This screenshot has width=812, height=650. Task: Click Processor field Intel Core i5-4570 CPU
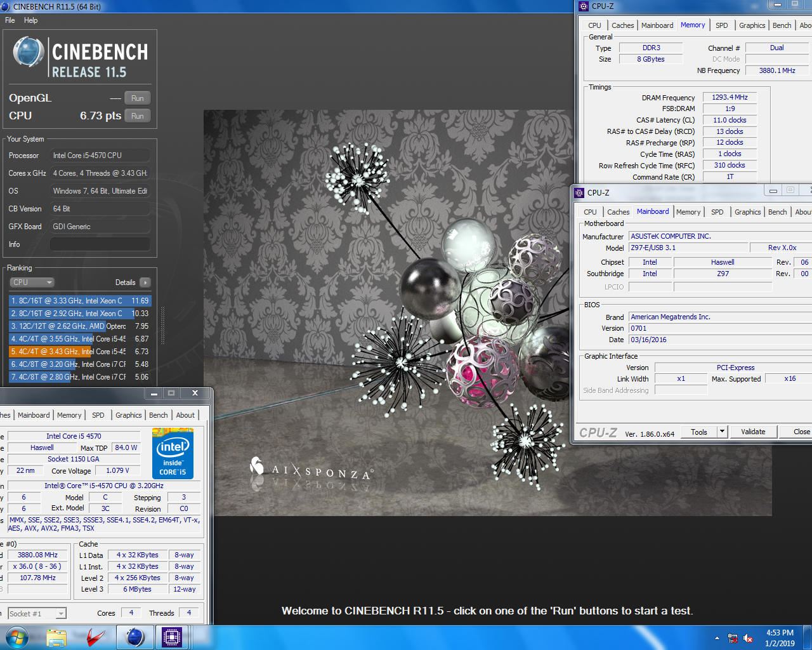pos(100,156)
